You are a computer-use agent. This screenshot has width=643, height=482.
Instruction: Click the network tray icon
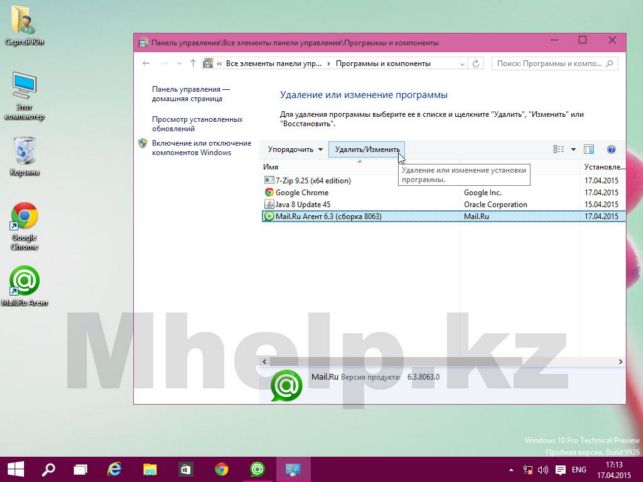tap(528, 470)
